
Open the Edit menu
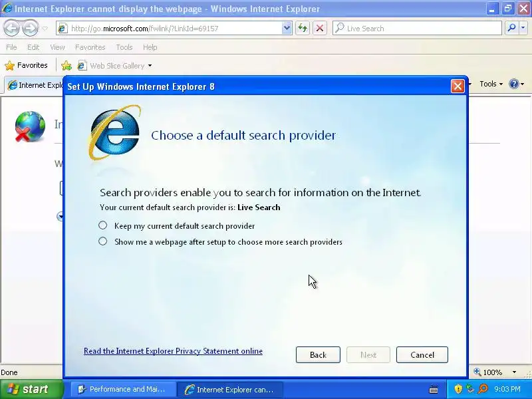point(33,47)
